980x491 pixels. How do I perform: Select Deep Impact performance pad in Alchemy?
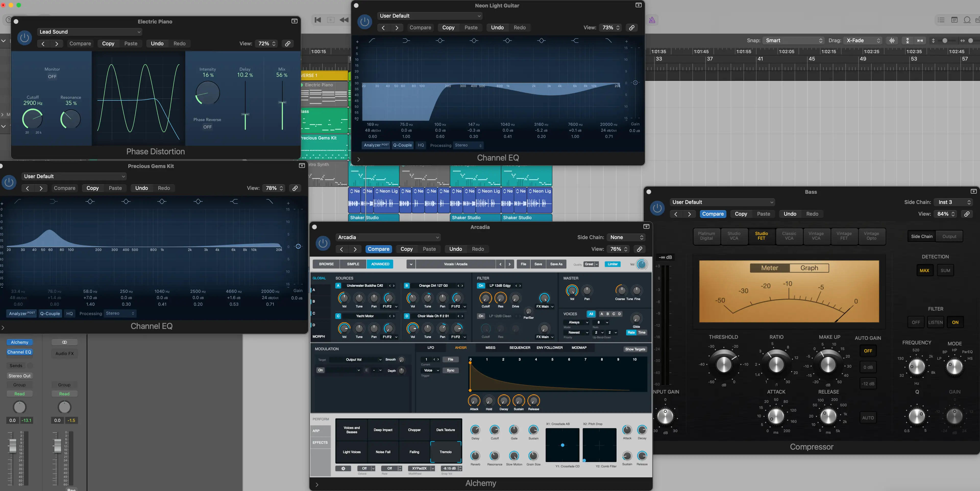click(383, 430)
